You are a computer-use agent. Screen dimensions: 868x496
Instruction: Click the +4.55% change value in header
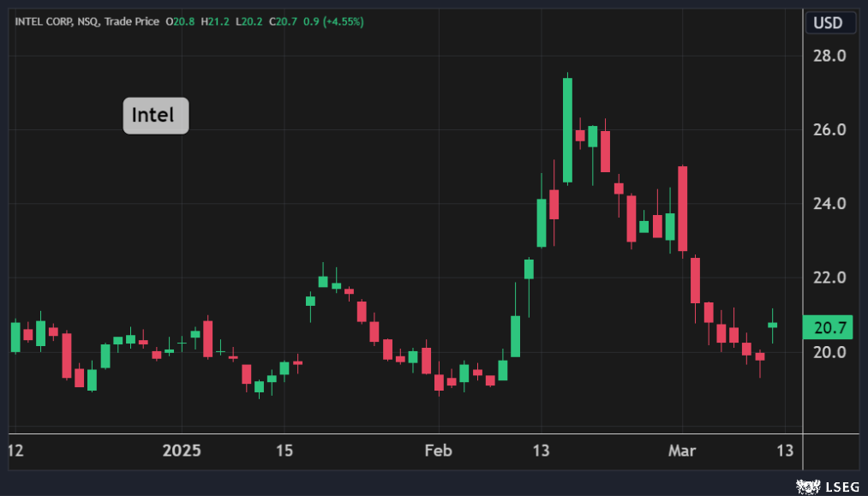pyautogui.click(x=341, y=21)
